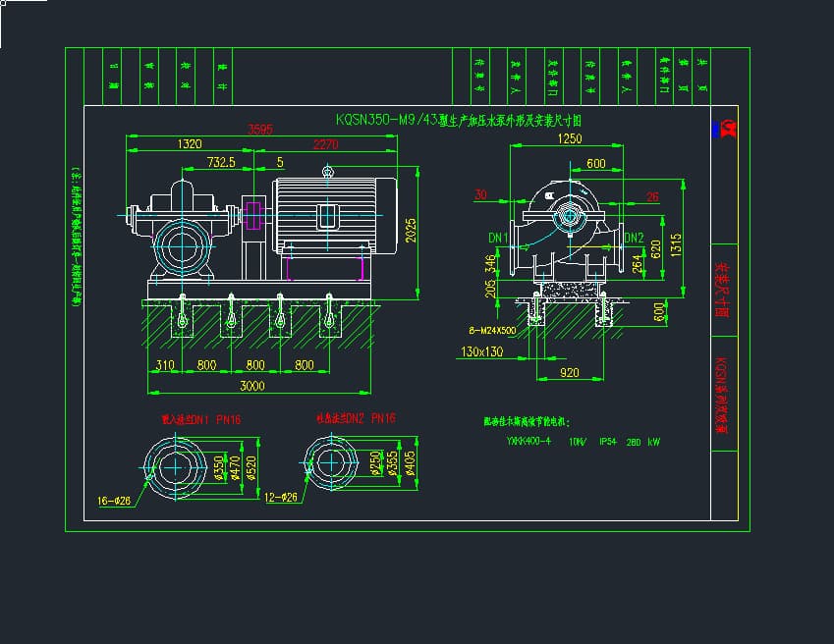Click the pump shaft center in front view
The image size is (834, 644).
[x=568, y=214]
